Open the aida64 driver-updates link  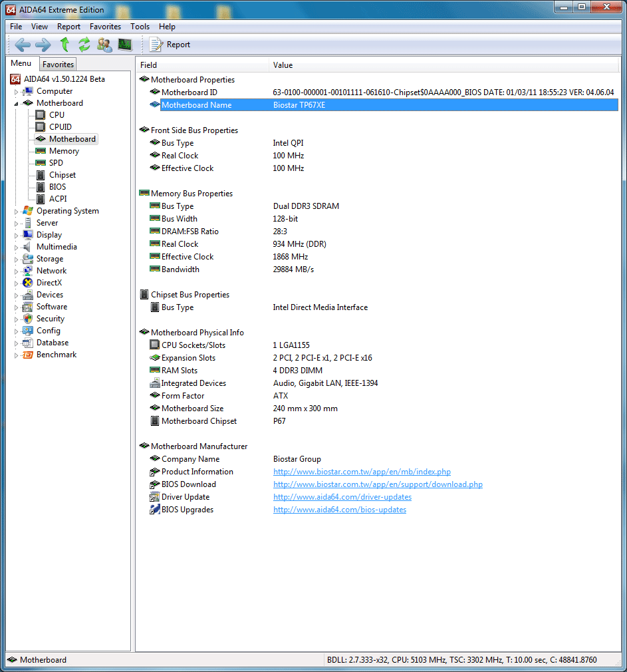click(342, 497)
